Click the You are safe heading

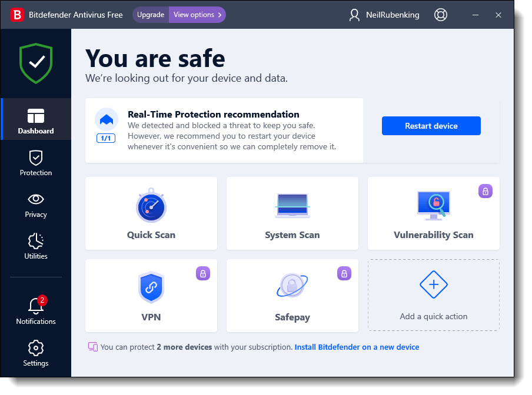[155, 59]
